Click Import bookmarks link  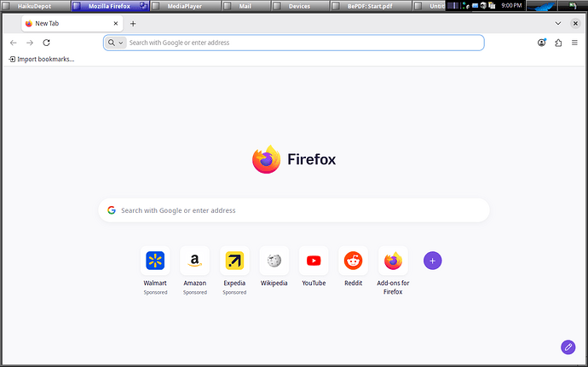[42, 60]
